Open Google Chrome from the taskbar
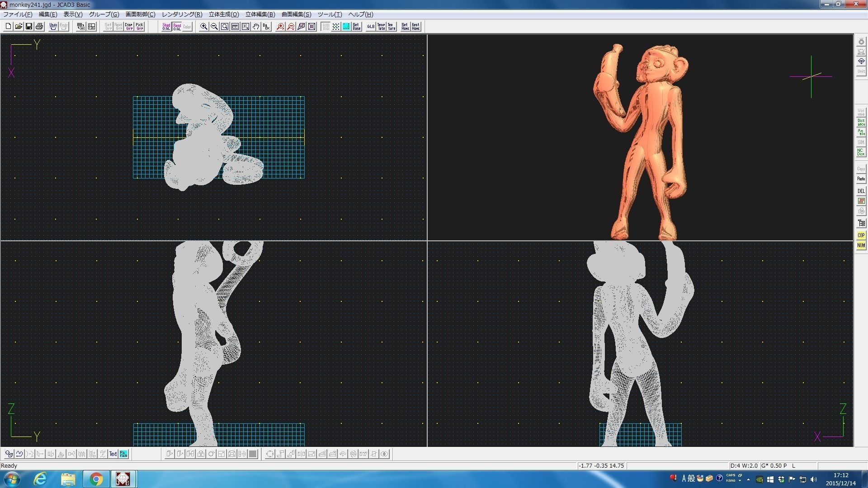Image resolution: width=868 pixels, height=488 pixels. [96, 479]
